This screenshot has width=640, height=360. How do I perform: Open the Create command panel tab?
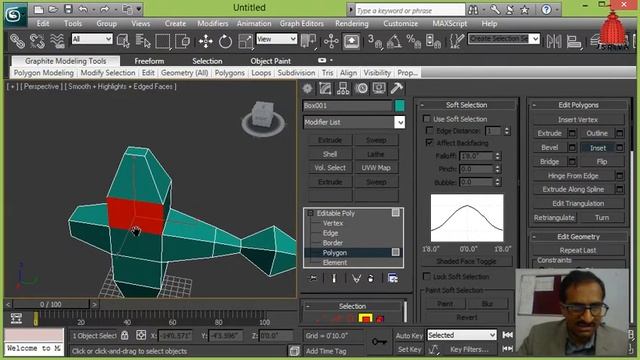pos(307,88)
